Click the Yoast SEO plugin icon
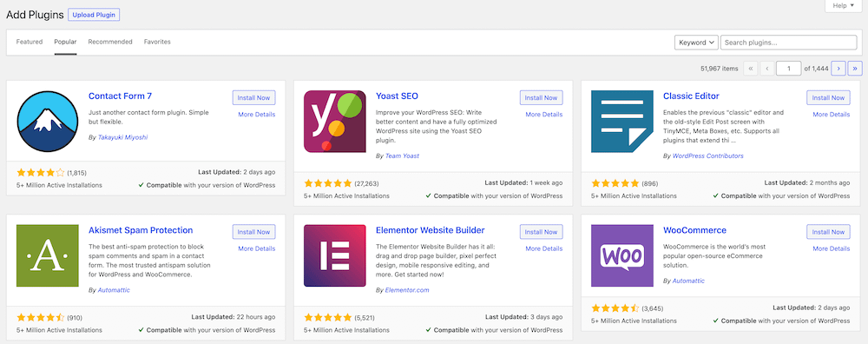The height and width of the screenshot is (344, 868). tap(335, 122)
